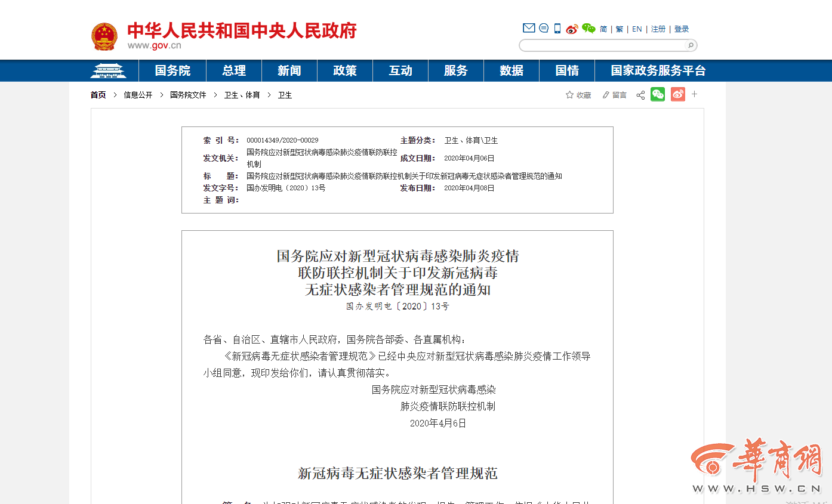The height and width of the screenshot is (504, 832).
Task: Share via the red Weibo share button
Action: (677, 94)
